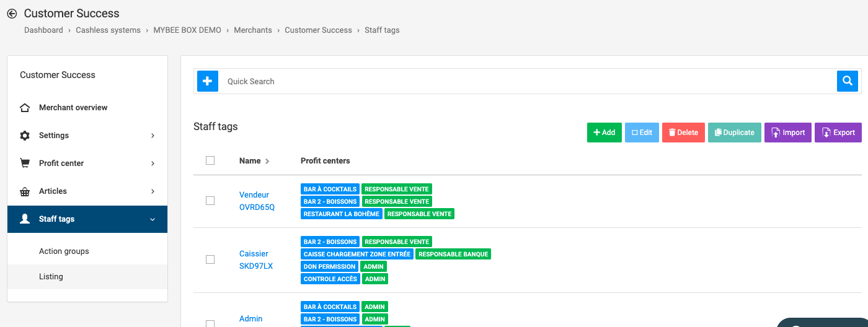Click the Profit centers column header

point(325,160)
